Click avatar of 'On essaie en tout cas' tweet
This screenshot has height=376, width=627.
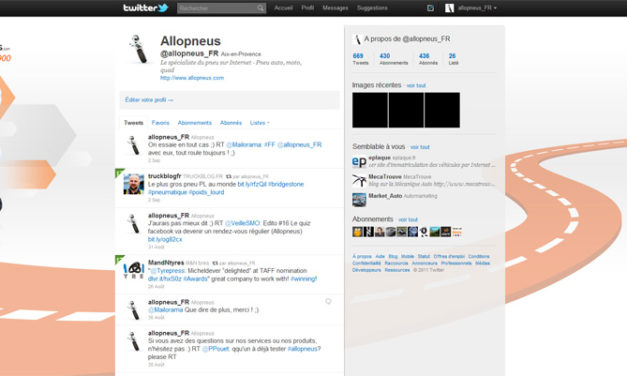(x=134, y=145)
